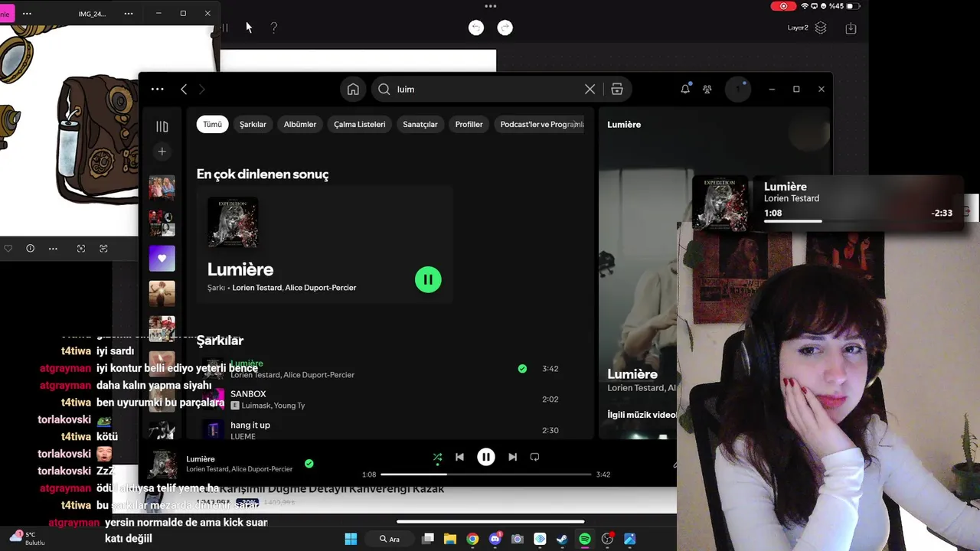The image size is (980, 551).
Task: Open Lorien Testard link in top result
Action: coord(257,288)
